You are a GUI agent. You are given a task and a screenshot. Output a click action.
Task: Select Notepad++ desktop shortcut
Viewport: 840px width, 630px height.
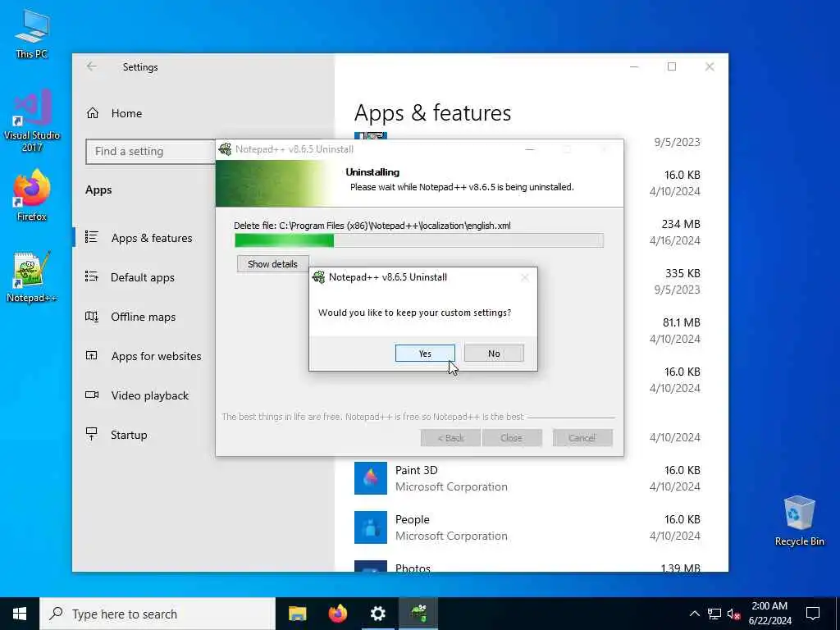[x=32, y=277]
